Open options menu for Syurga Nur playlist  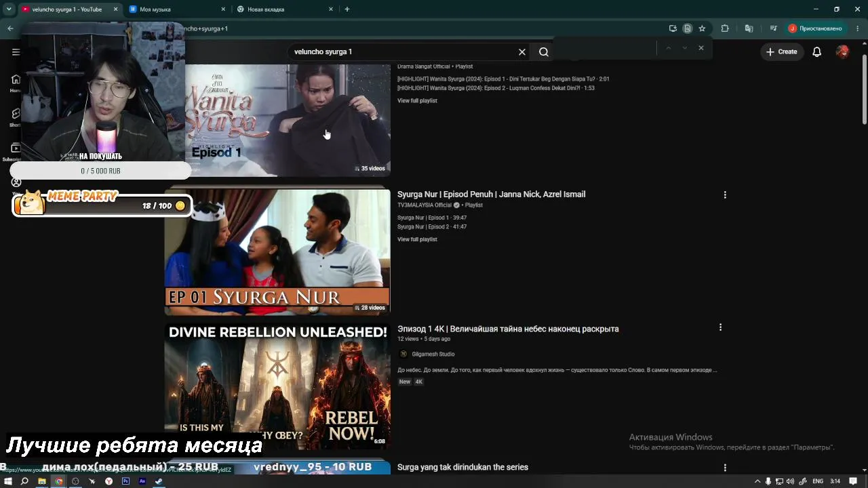tap(725, 195)
